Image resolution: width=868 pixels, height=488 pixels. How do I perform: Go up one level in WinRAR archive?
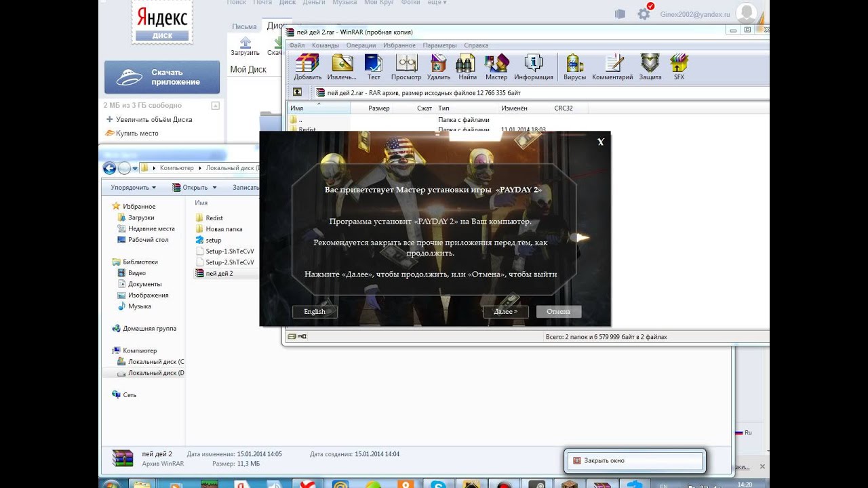(297, 92)
